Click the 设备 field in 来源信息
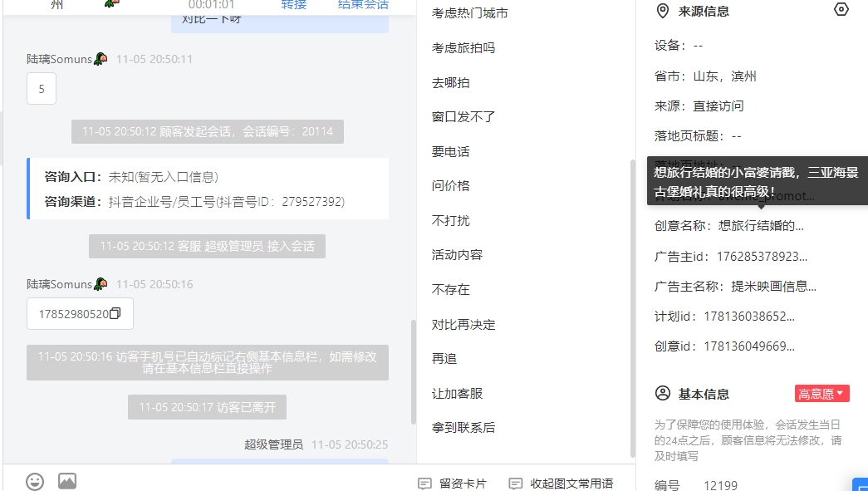The width and height of the screenshot is (868, 491). [x=679, y=46]
